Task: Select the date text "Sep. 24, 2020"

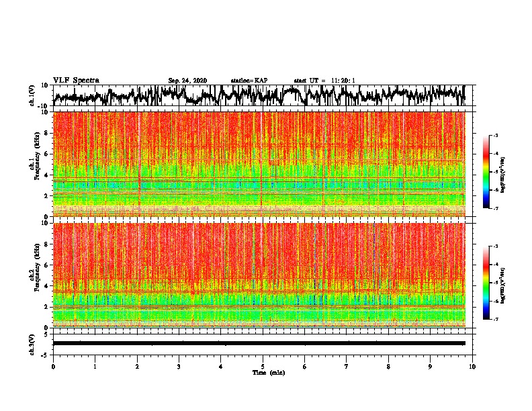Action: click(x=187, y=81)
